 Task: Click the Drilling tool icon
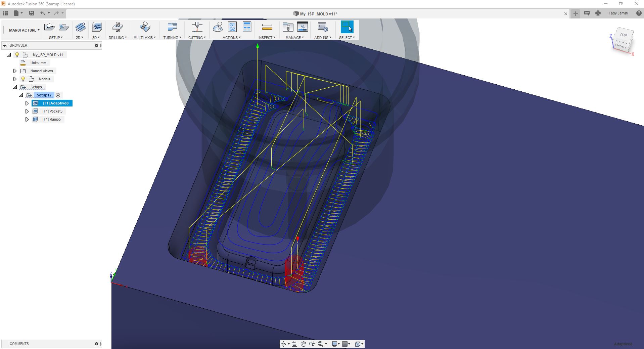118,27
